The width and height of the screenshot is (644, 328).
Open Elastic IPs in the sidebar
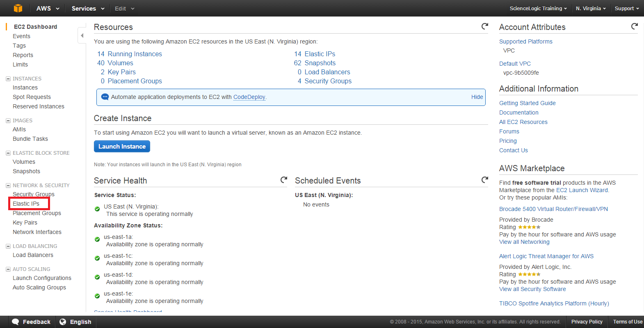click(26, 204)
